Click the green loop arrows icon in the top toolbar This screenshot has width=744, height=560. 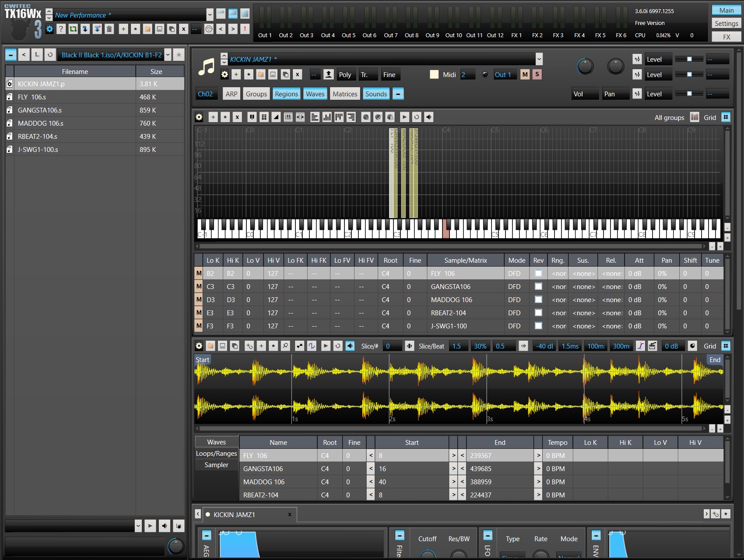pyautogui.click(x=73, y=29)
